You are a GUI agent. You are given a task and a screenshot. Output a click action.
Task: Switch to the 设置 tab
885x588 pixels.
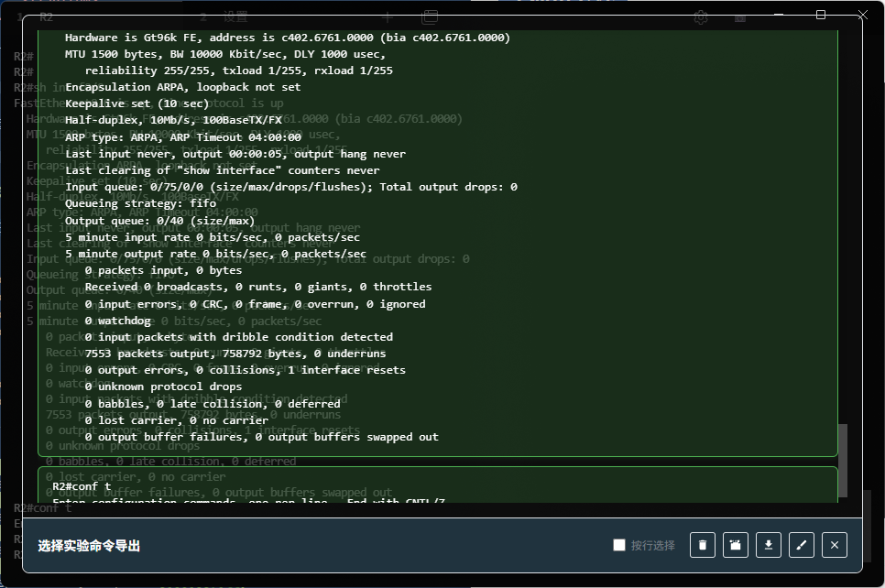point(235,17)
